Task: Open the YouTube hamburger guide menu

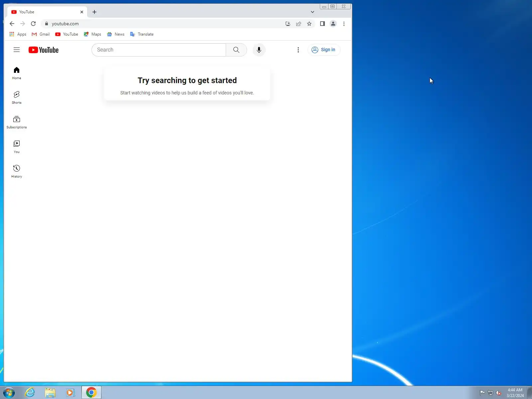Action: click(x=17, y=50)
